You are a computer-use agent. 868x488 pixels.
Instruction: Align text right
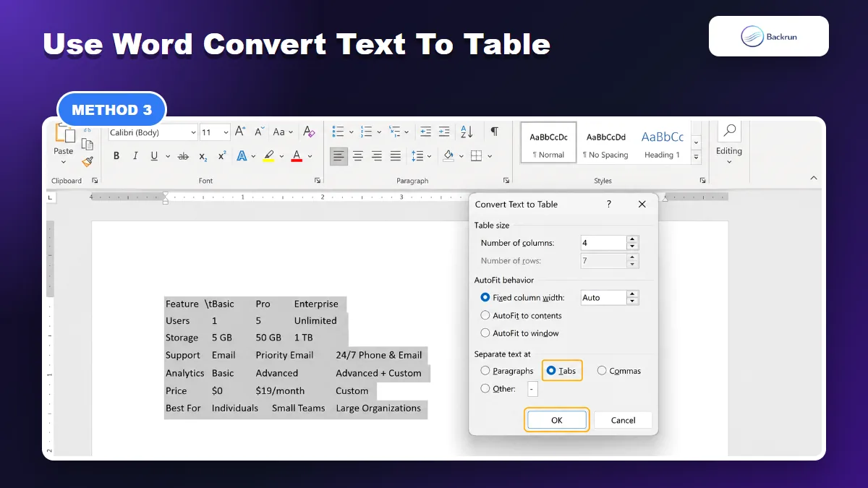tap(376, 155)
